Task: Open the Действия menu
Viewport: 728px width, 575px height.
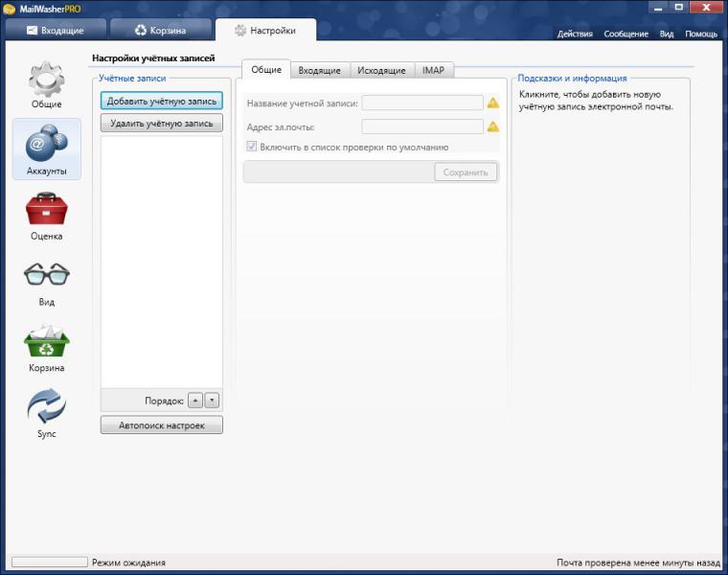Action: pos(575,34)
